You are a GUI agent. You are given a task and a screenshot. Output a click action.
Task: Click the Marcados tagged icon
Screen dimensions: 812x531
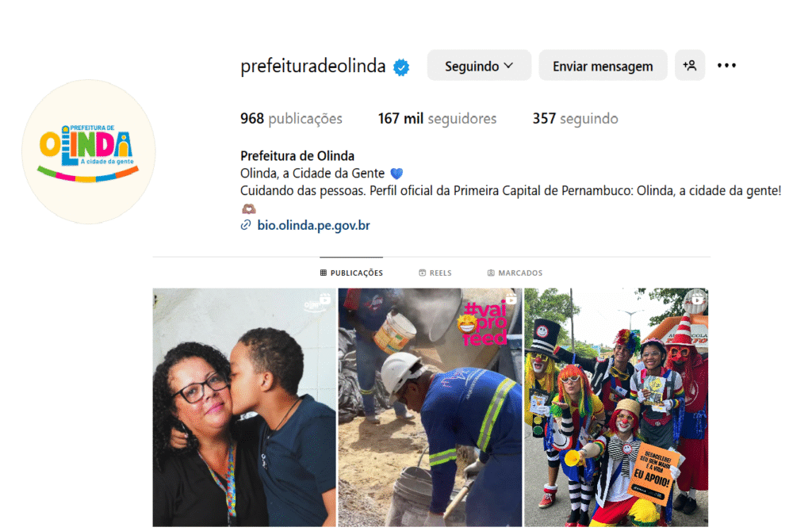coord(491,273)
